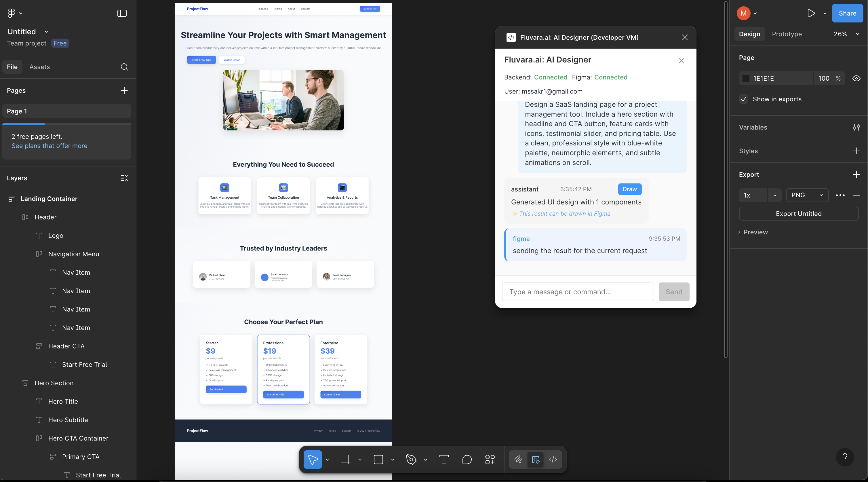
Task: Select the Pen tool
Action: (x=411, y=460)
